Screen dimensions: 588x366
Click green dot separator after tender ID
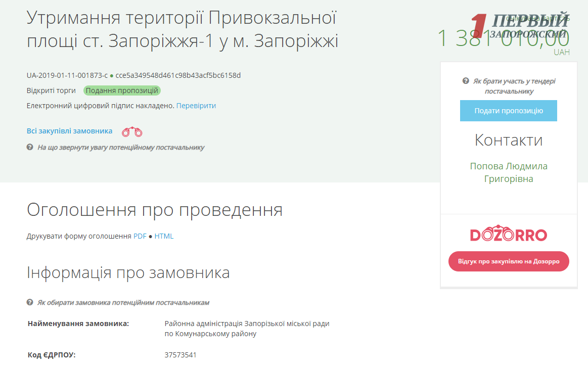click(x=112, y=76)
